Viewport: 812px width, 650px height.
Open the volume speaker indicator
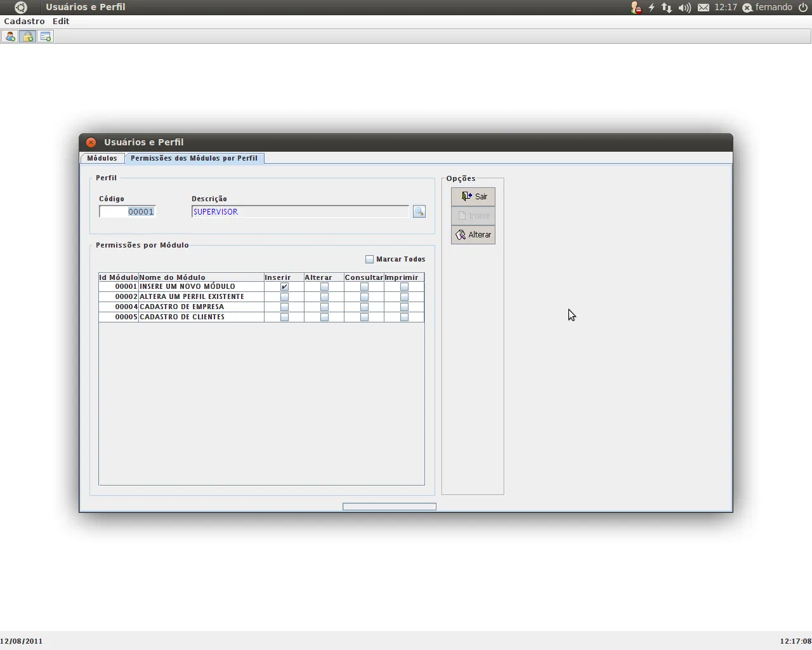684,8
